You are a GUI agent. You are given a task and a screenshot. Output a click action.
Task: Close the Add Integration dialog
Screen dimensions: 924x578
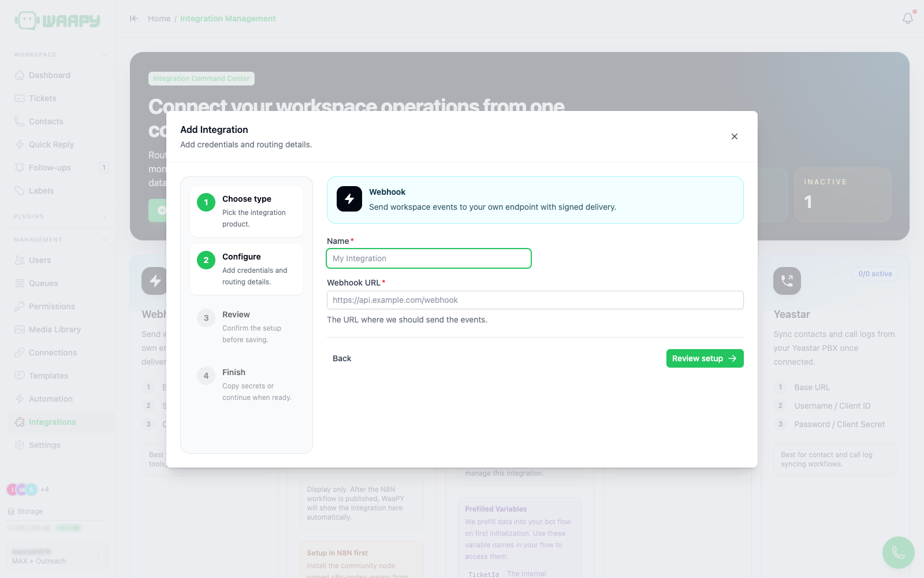[x=735, y=136]
